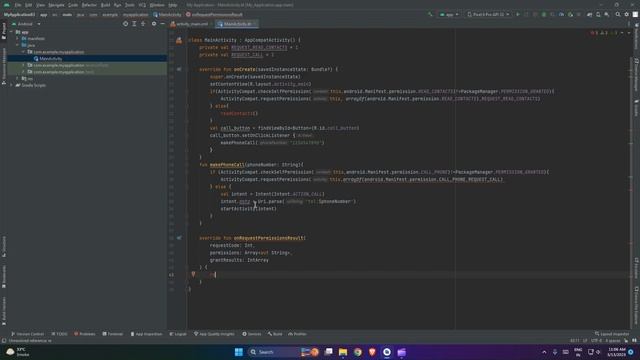Click Select Opened File target icon
640x360 pixels.
click(x=125, y=24)
